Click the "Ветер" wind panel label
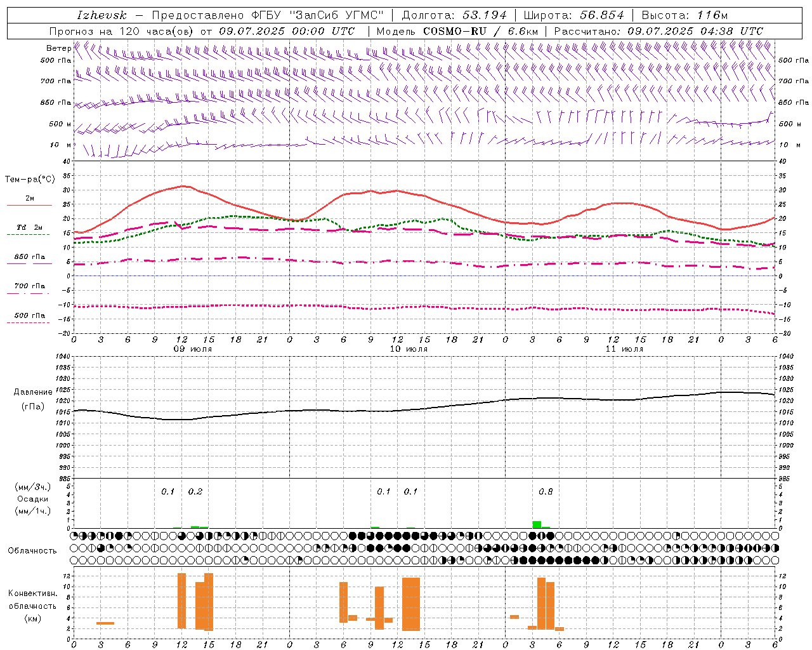Image resolution: width=812 pixels, height=650 pixels. point(58,48)
